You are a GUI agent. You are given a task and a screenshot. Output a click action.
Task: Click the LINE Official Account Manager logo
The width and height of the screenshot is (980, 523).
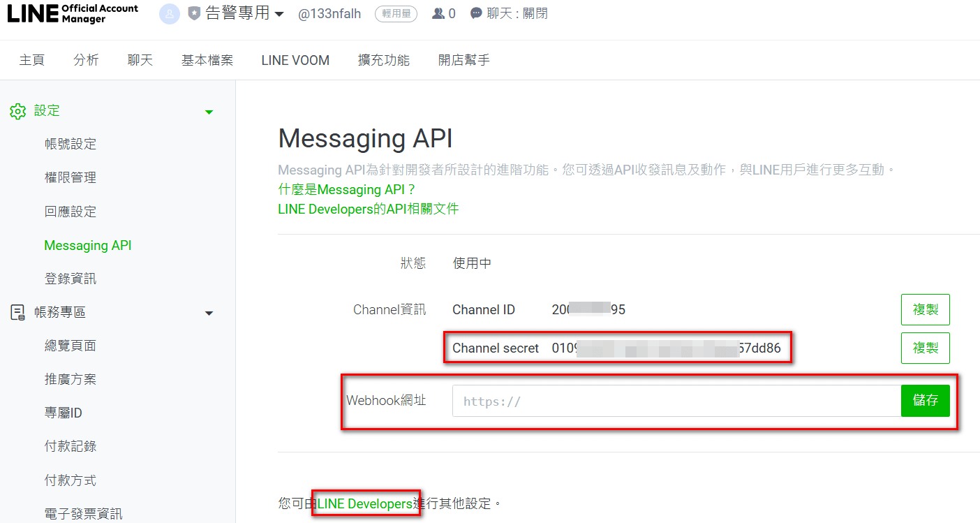pos(73,13)
